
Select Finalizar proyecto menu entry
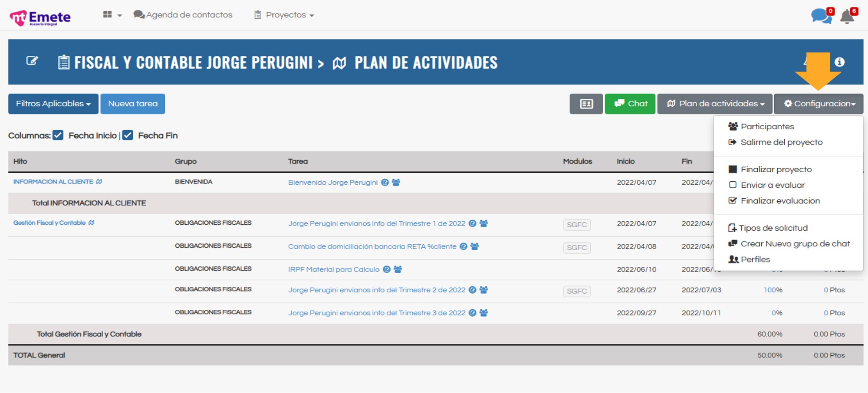coord(776,170)
